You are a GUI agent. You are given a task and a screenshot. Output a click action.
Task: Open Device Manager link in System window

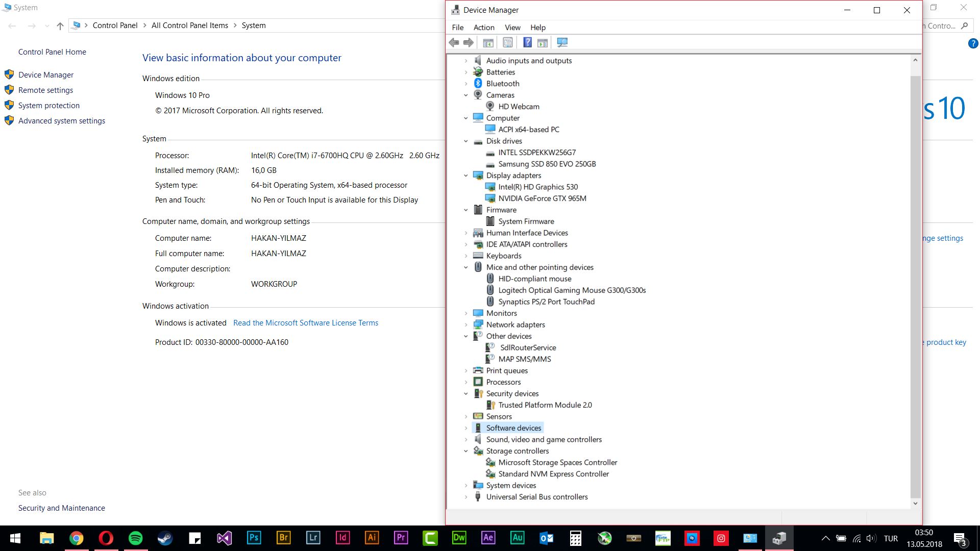[46, 75]
